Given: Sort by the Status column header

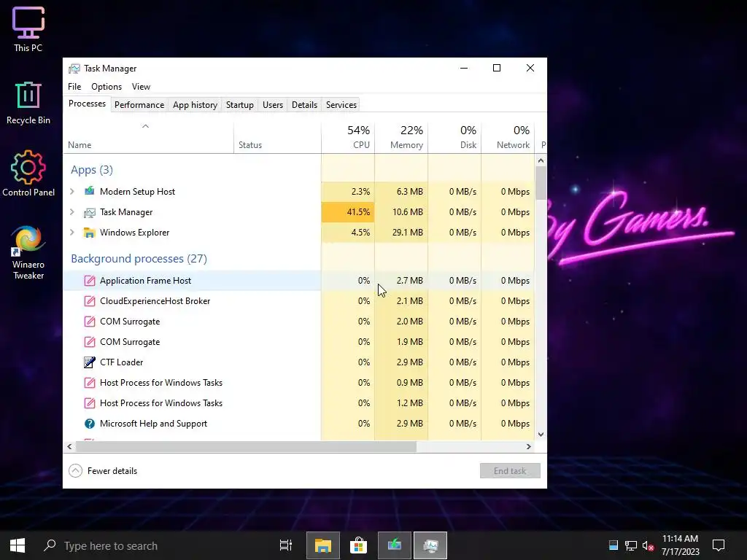Looking at the screenshot, I should tap(277, 138).
